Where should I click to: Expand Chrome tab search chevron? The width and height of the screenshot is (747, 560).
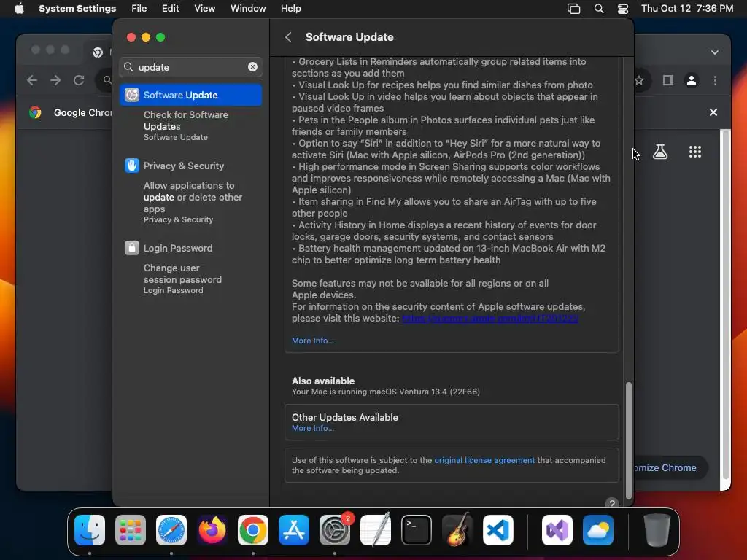click(x=715, y=52)
